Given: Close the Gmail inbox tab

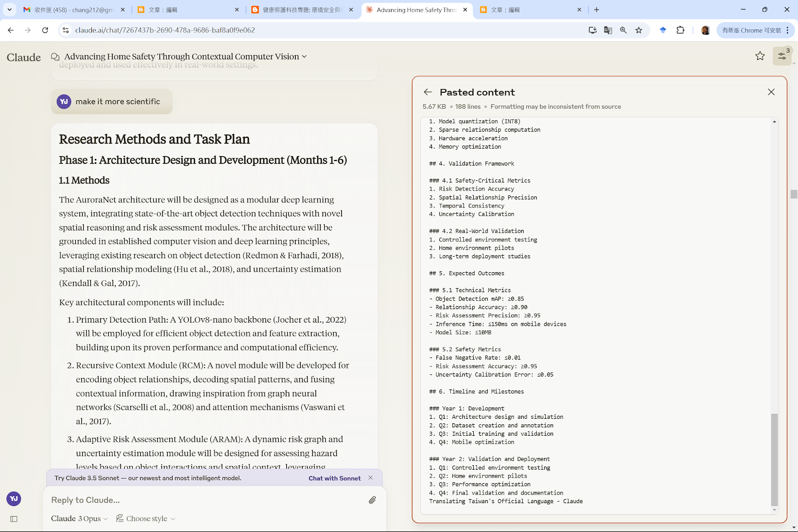Looking at the screenshot, I should tap(123, 9).
